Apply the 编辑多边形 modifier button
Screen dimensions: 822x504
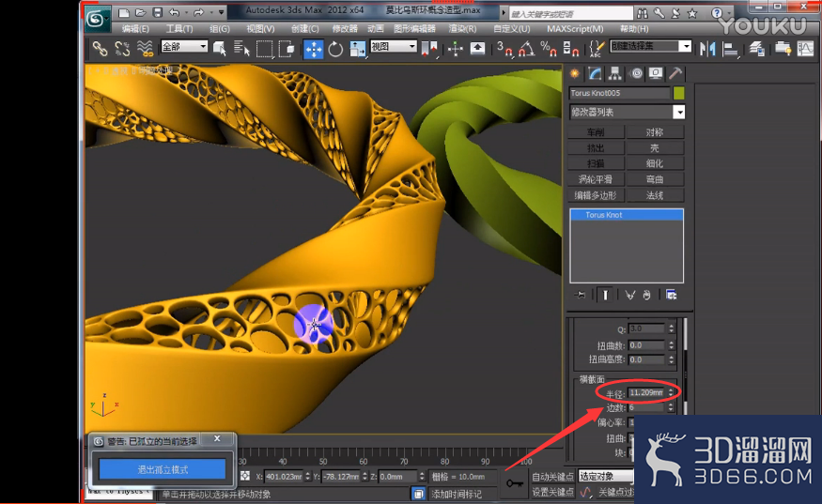[596, 195]
